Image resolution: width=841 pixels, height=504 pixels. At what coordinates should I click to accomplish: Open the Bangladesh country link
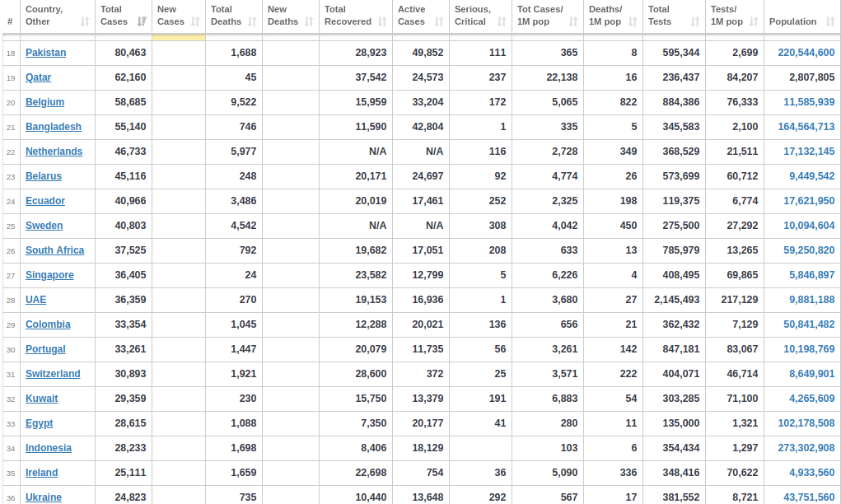(x=53, y=127)
